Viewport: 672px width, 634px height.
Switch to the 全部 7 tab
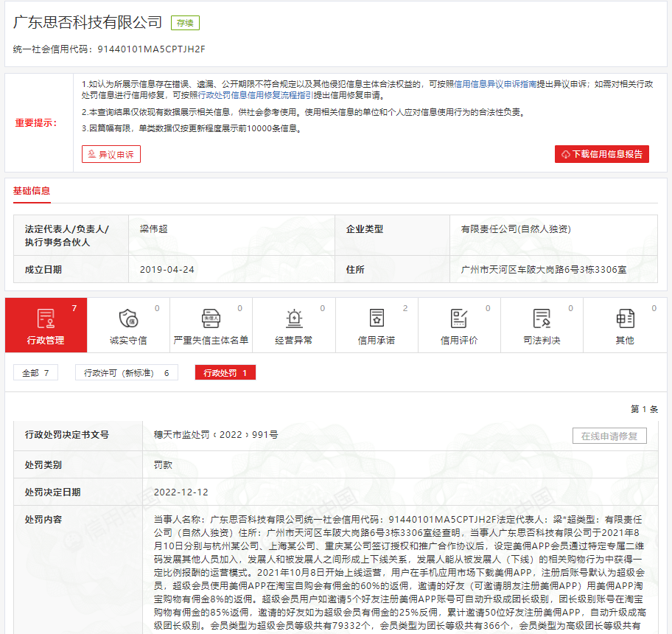(x=35, y=372)
